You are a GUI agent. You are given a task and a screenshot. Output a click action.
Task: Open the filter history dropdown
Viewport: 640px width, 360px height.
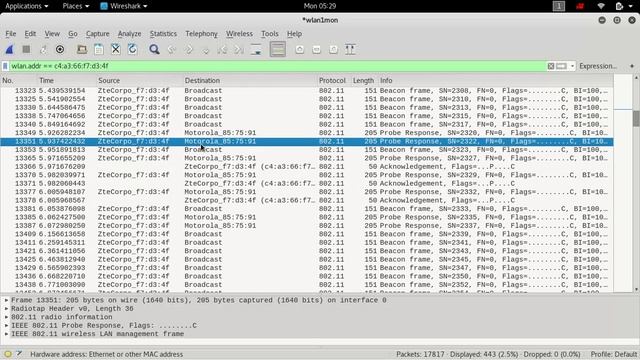(x=572, y=66)
